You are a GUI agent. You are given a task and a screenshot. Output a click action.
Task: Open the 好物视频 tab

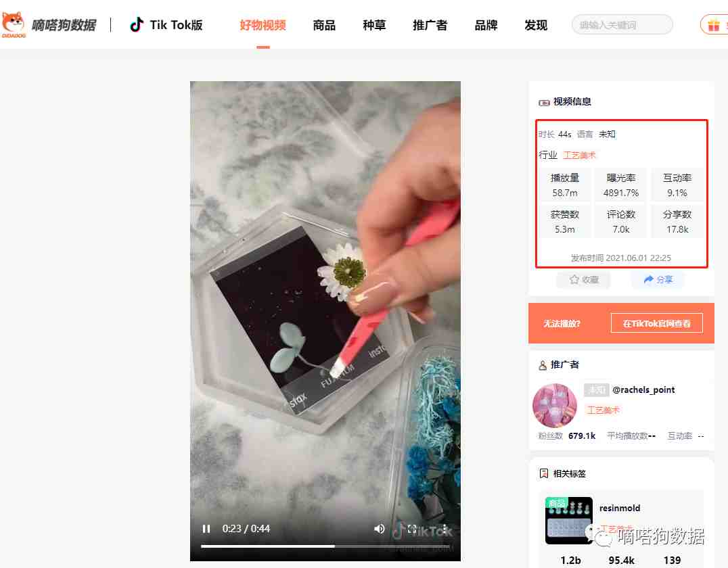pyautogui.click(x=263, y=25)
